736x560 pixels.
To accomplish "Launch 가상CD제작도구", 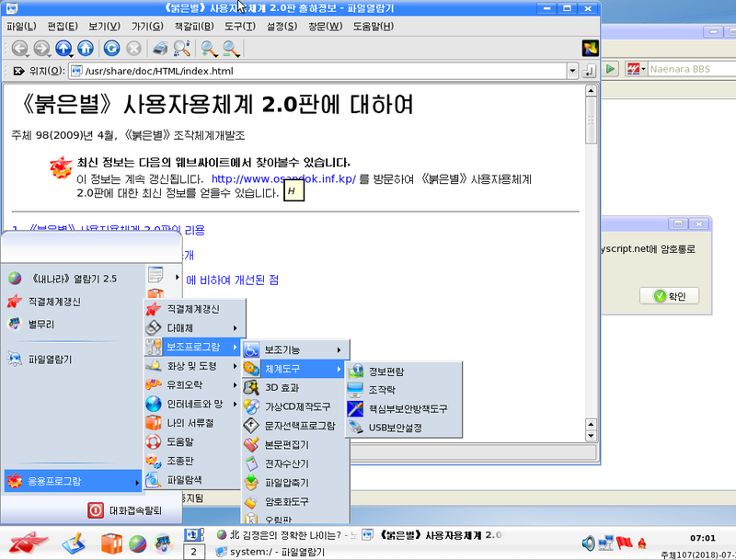I will (x=295, y=406).
